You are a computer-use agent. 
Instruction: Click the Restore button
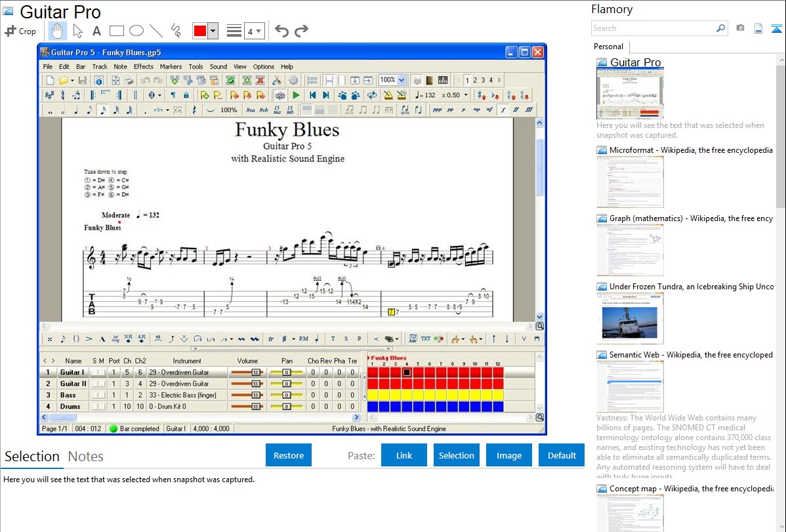(x=289, y=455)
